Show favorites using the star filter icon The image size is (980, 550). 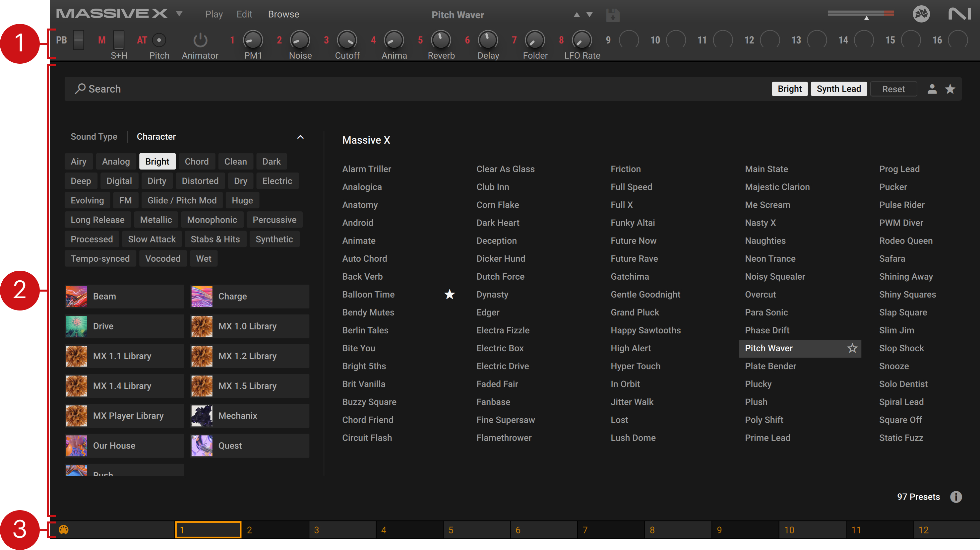pyautogui.click(x=950, y=89)
